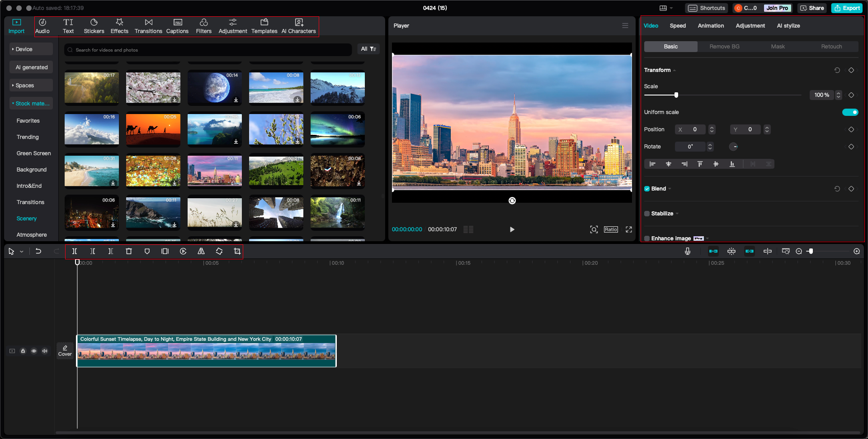
Task: Select the Crop tool in the timeline toolbar
Action: pyautogui.click(x=237, y=251)
